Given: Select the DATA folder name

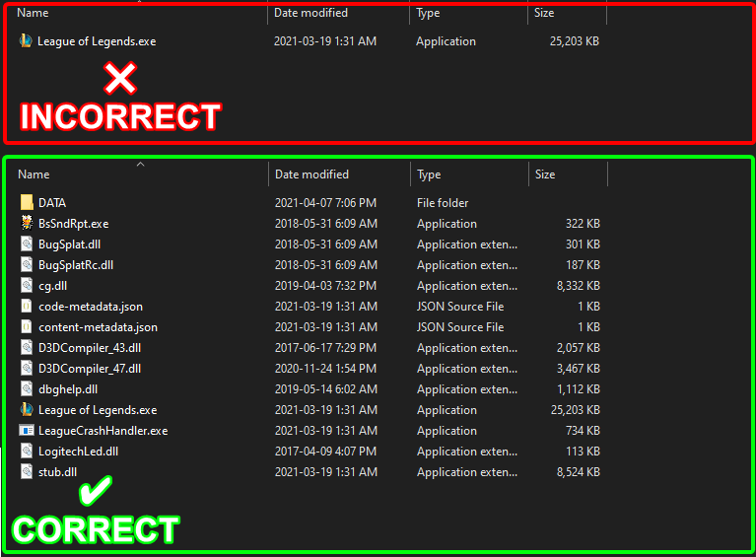Looking at the screenshot, I should tap(52, 203).
